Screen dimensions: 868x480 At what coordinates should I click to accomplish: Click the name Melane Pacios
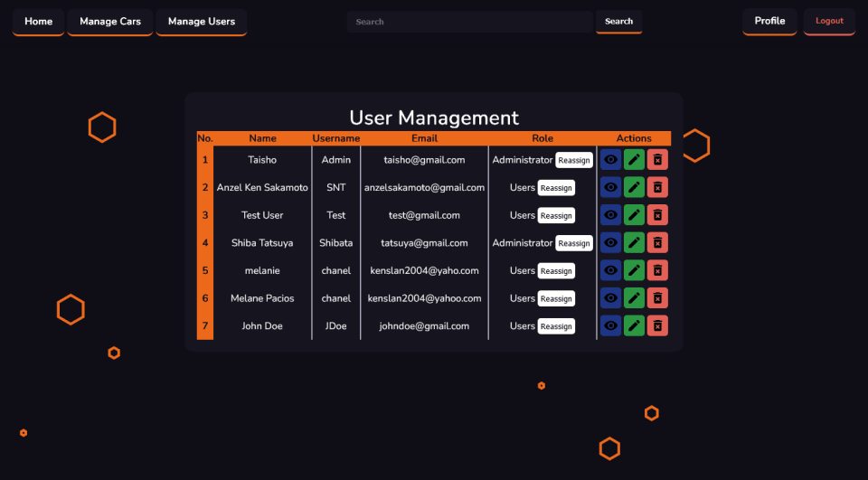click(x=262, y=298)
